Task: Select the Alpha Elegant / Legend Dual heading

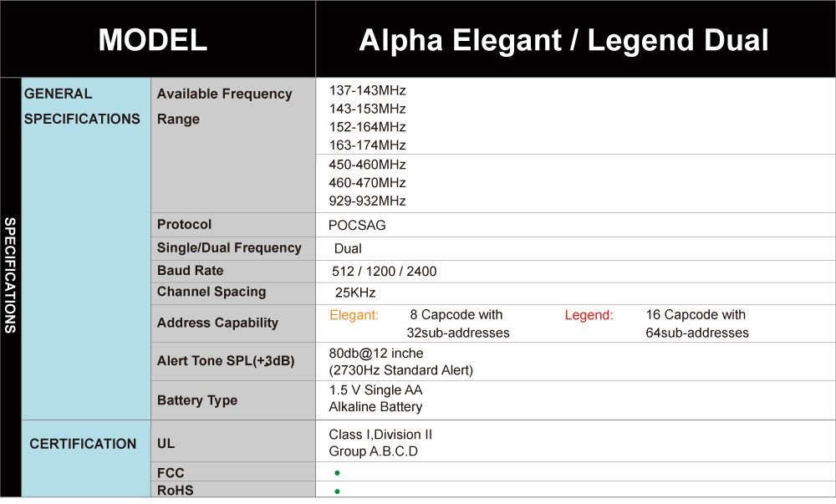Action: click(x=563, y=40)
